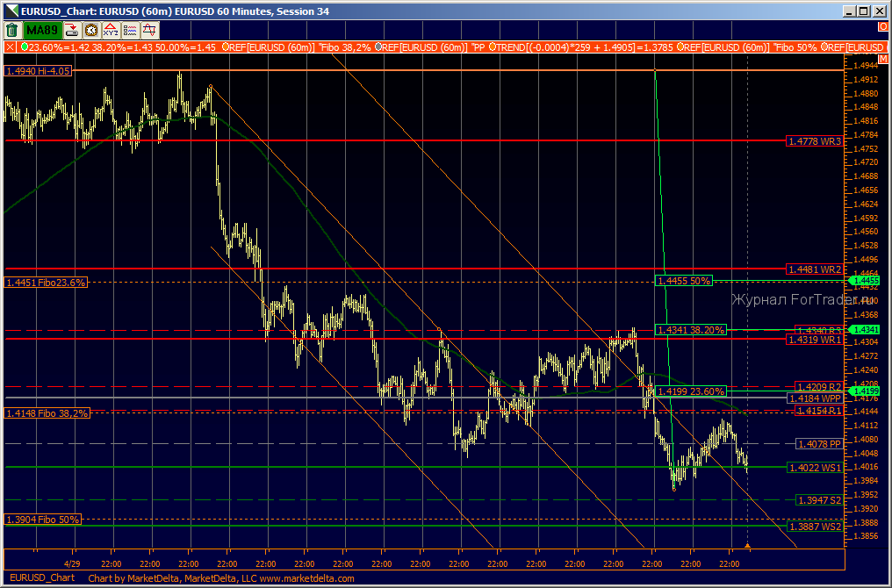
Task: Click the waveform indicator toolbar icon
Action: click(x=150, y=30)
